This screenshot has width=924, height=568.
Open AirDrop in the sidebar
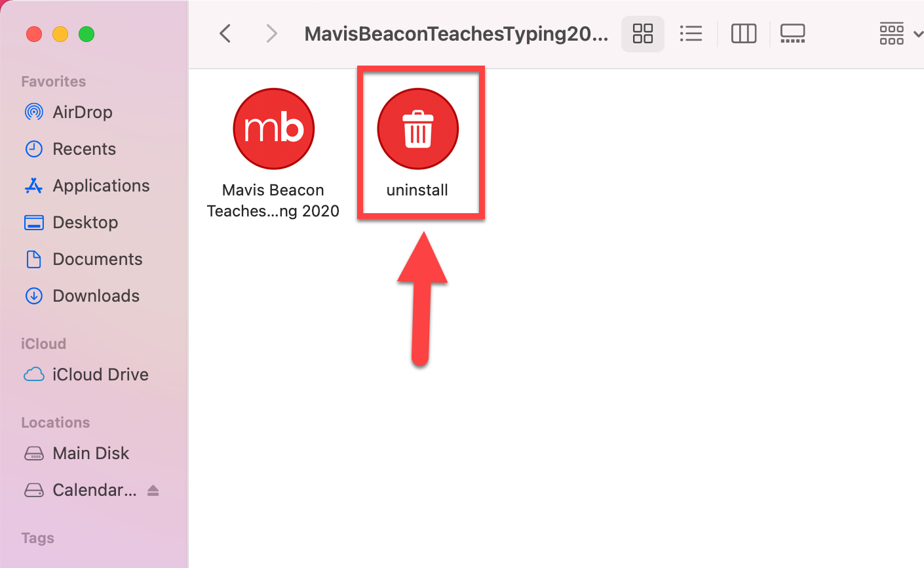(83, 112)
